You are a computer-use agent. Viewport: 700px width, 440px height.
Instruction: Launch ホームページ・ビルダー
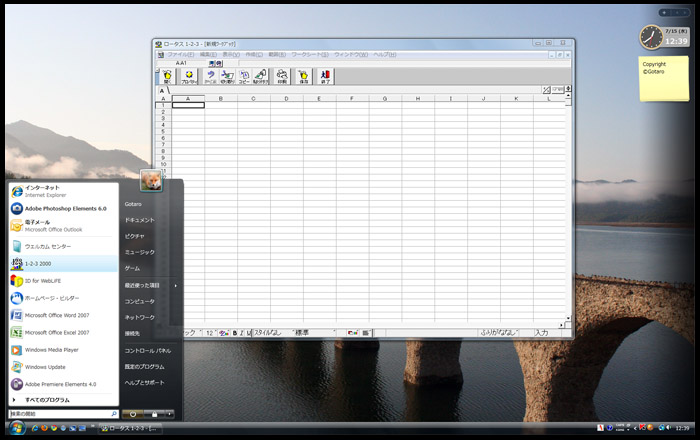[64, 298]
